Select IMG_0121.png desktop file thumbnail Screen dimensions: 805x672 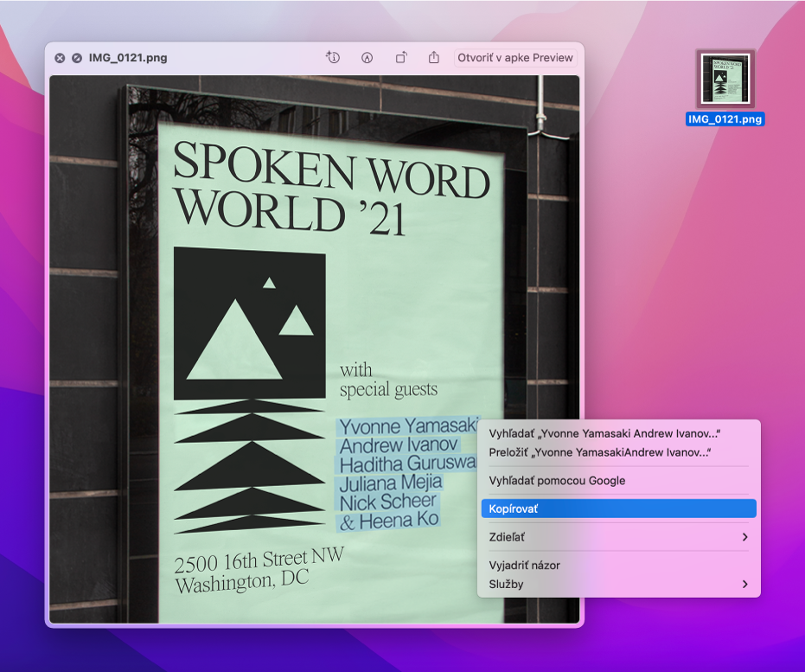tap(725, 79)
